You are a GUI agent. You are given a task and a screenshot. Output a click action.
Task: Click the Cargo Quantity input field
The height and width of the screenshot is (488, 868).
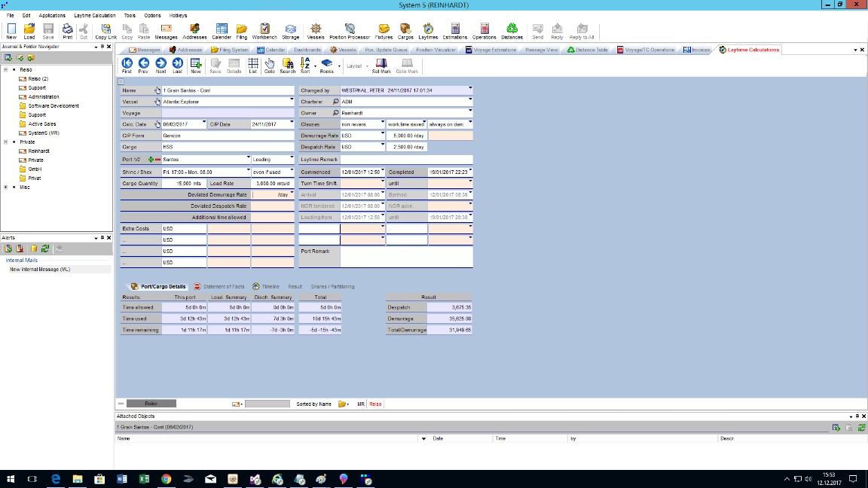[x=185, y=183]
